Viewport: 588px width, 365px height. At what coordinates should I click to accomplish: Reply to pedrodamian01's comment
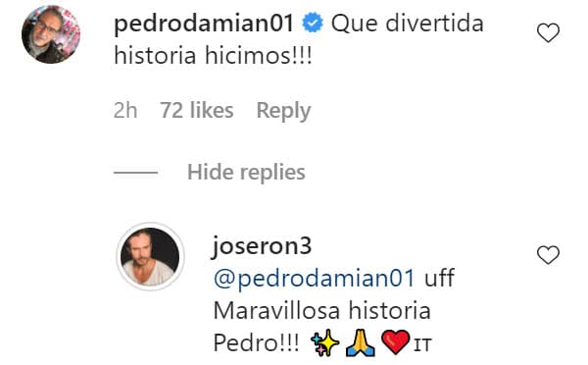coord(283,111)
